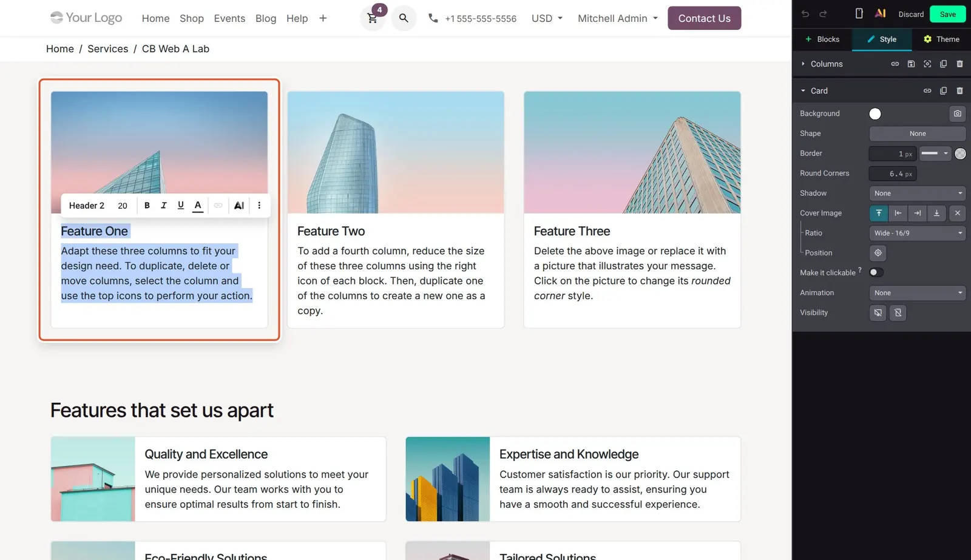Switch to the Style tab
This screenshot has width=971, height=560.
point(882,39)
